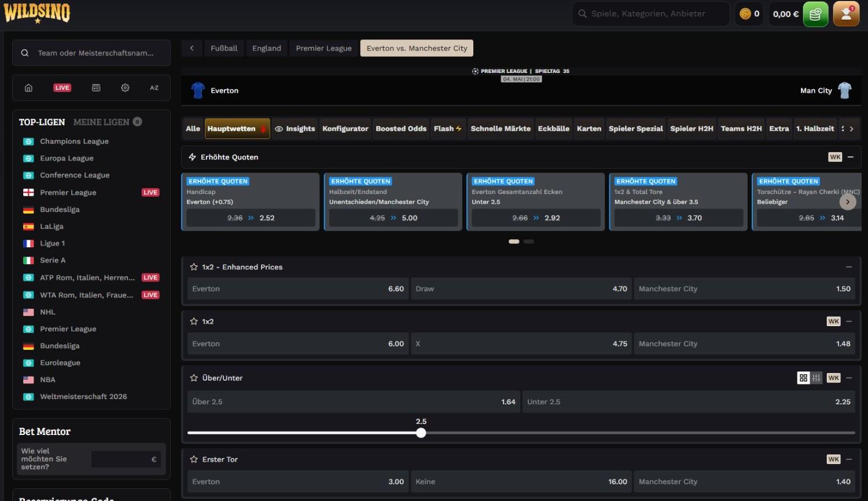Screen dimensions: 868x501
Task: Open the A-Z sports listing icon
Action: 154,88
